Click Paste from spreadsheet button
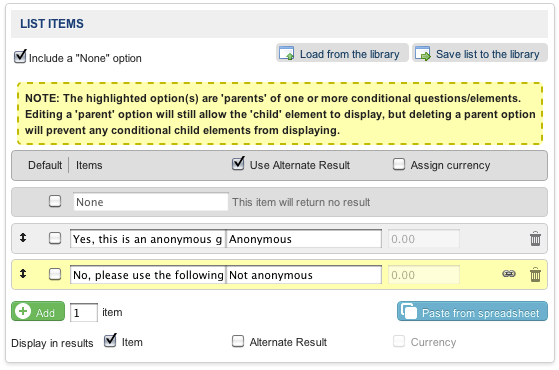This screenshot has height=370, width=559. 472,311
